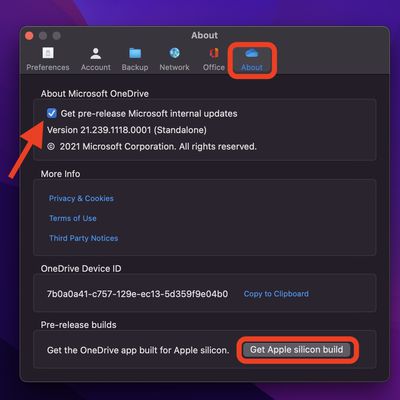Open the Third Party Notices link
Screen dimensions: 400x400
click(84, 238)
